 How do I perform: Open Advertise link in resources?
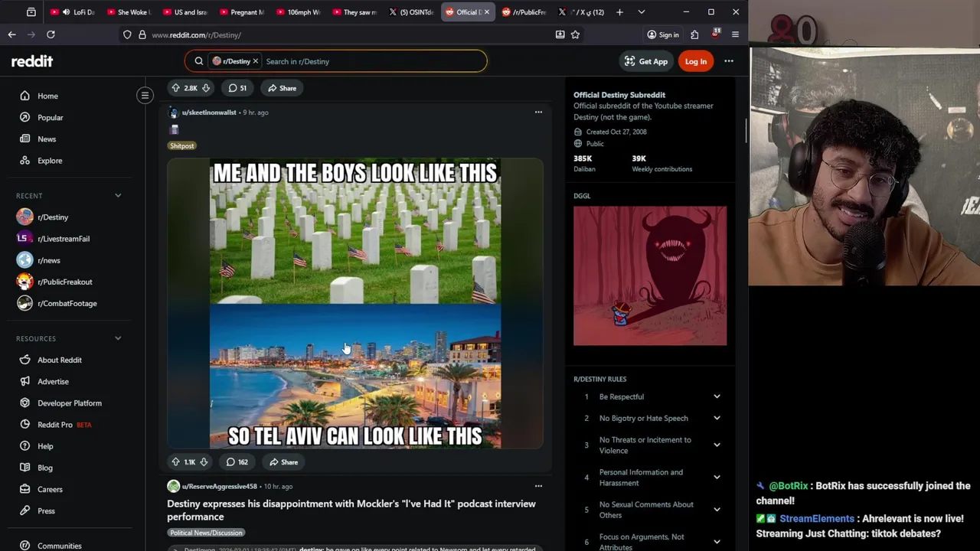point(53,381)
